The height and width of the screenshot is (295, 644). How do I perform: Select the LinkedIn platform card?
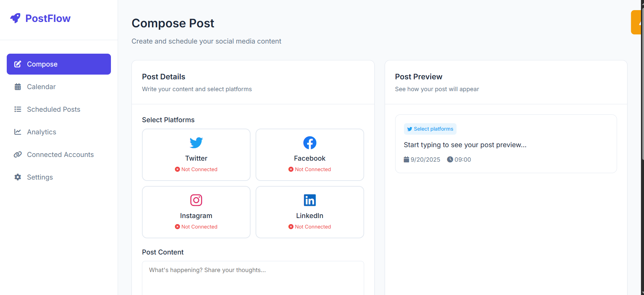pos(310,212)
